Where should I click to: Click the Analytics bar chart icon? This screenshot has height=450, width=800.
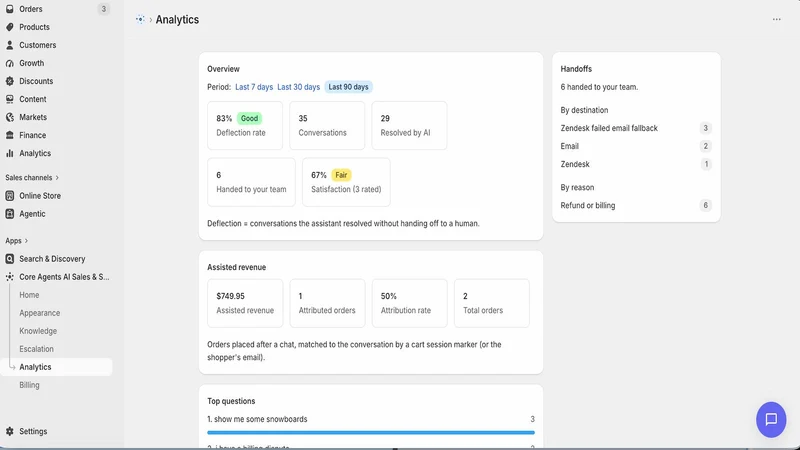tap(10, 153)
